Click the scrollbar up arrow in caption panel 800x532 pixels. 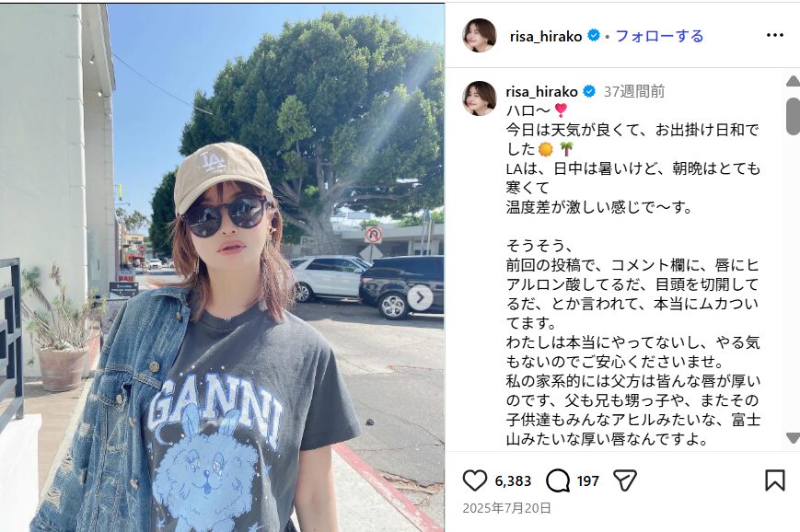(793, 81)
